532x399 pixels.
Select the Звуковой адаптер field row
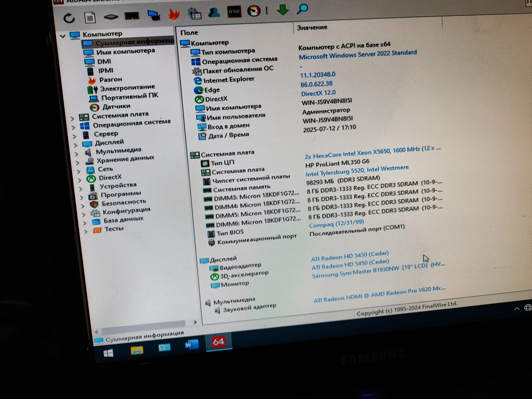[245, 308]
